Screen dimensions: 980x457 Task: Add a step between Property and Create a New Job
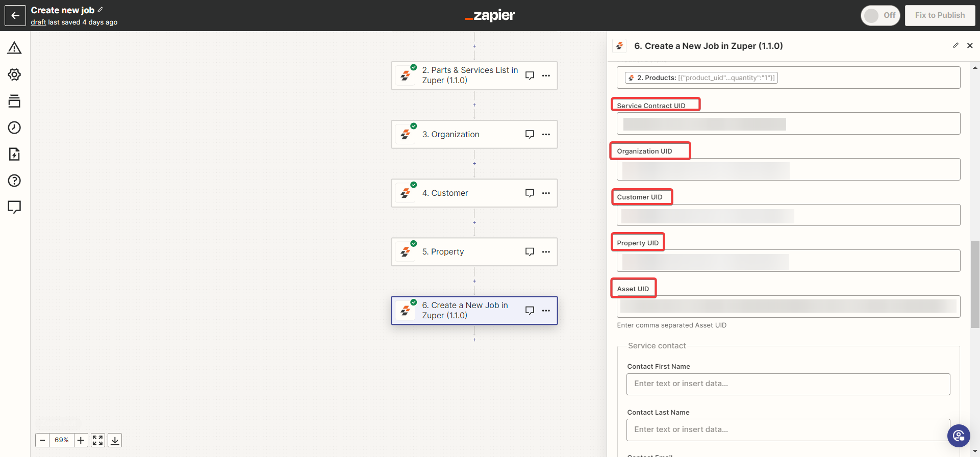click(474, 281)
